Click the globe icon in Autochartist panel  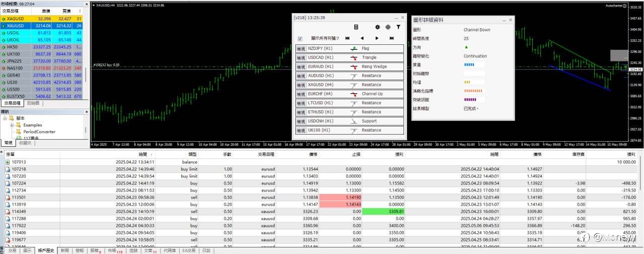click(x=388, y=27)
